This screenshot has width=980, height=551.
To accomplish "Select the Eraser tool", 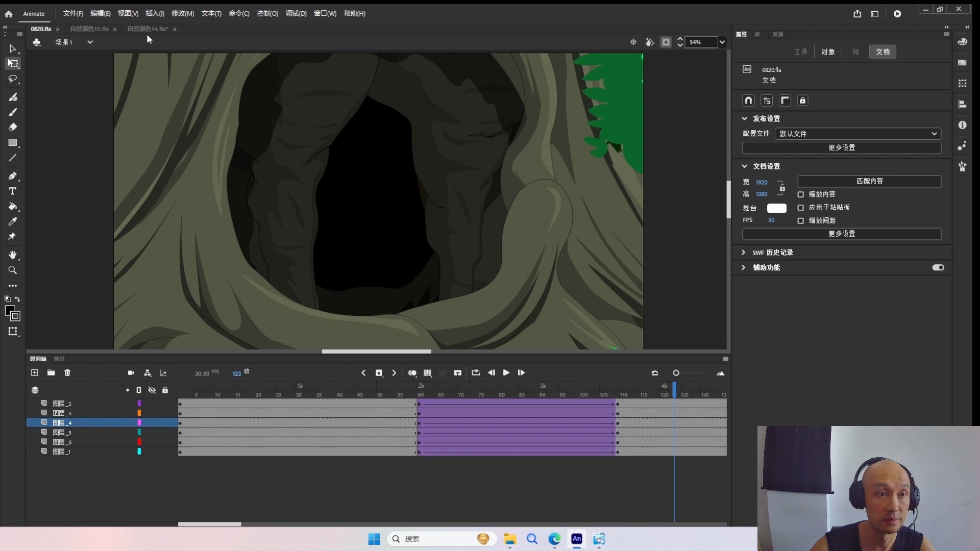I will 13,127.
